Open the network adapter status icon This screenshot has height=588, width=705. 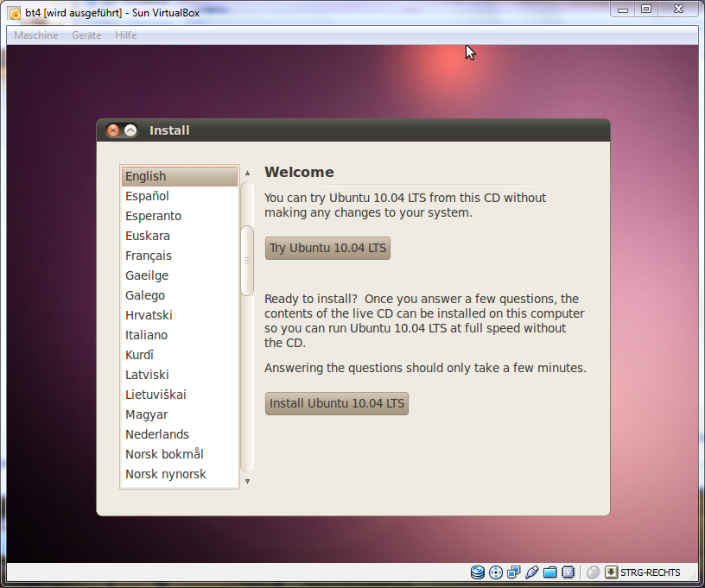click(514, 572)
